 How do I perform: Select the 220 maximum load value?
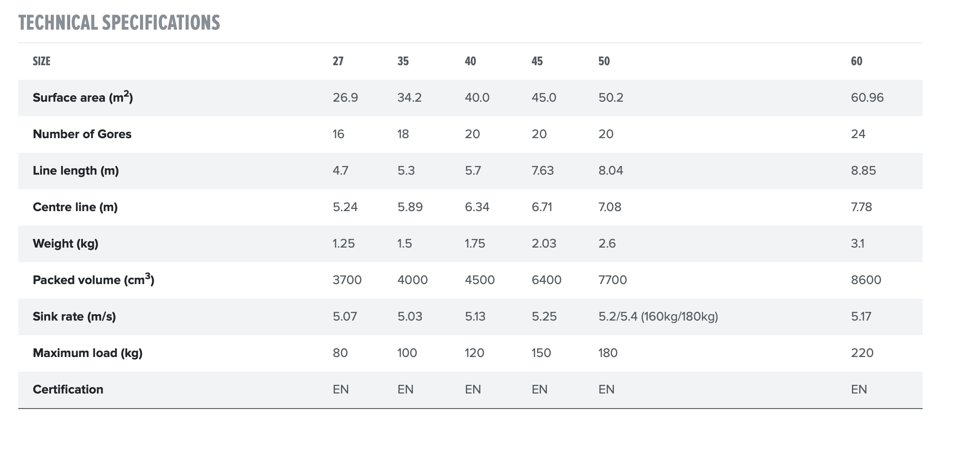[862, 353]
